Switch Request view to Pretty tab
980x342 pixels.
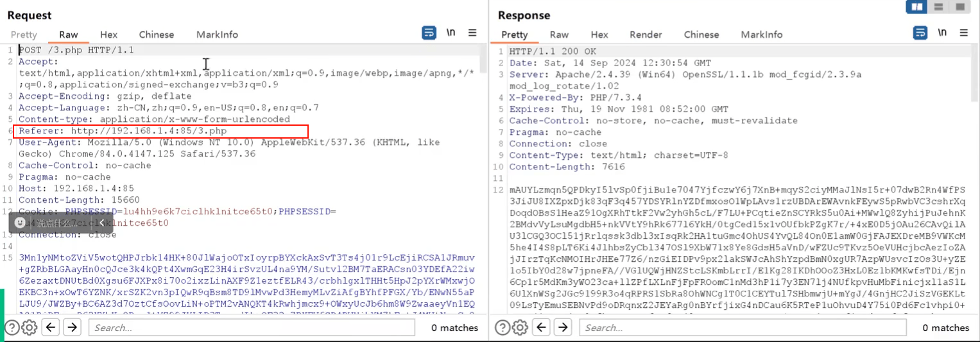pyautogui.click(x=24, y=35)
